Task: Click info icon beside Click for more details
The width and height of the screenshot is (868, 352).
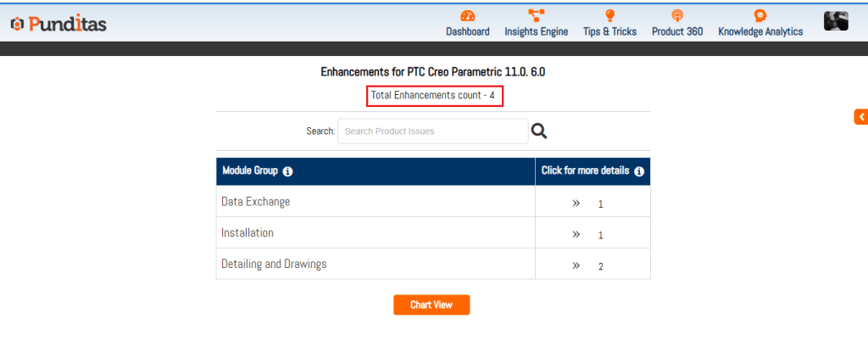Action: click(x=639, y=171)
